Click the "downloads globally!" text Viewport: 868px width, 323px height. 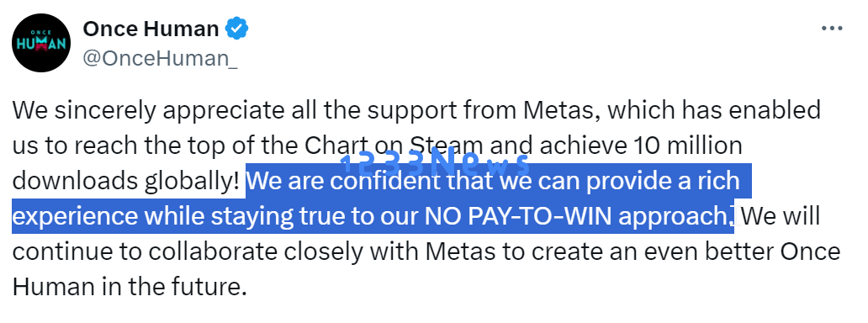tap(125, 181)
